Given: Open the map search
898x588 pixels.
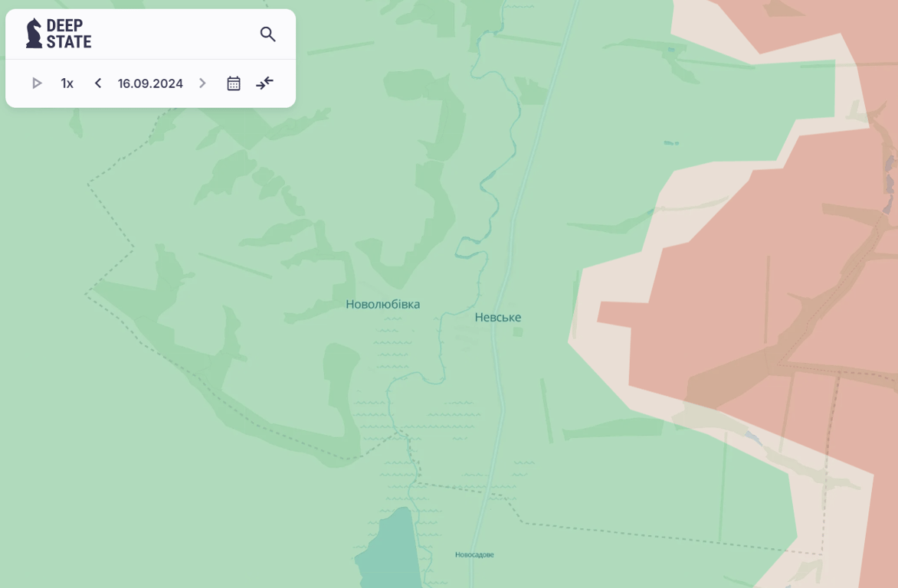Looking at the screenshot, I should (267, 34).
